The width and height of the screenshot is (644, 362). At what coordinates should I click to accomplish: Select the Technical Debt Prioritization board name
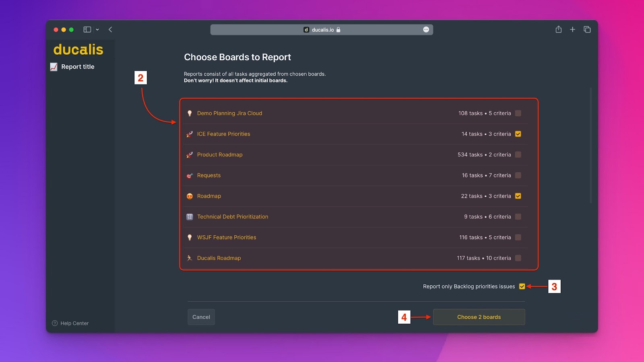[x=233, y=217]
